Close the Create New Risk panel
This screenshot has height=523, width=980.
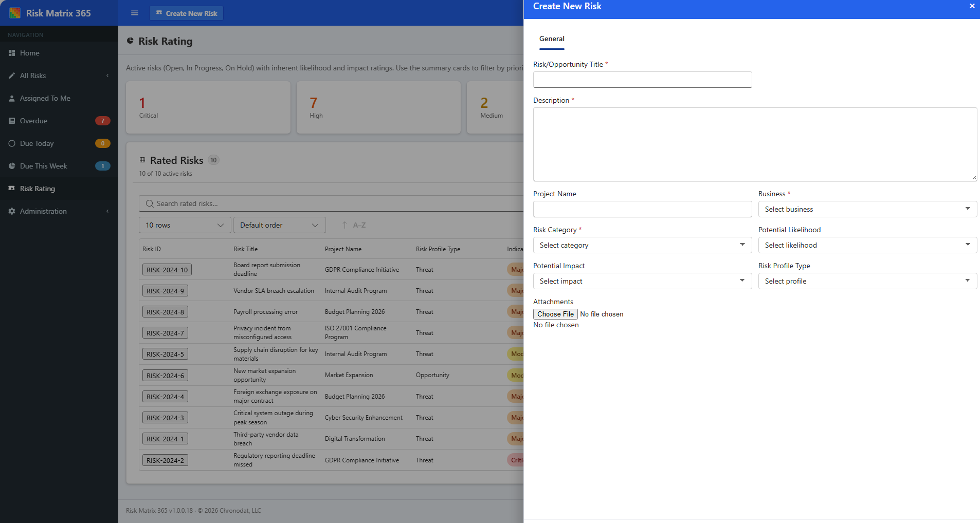click(x=972, y=6)
